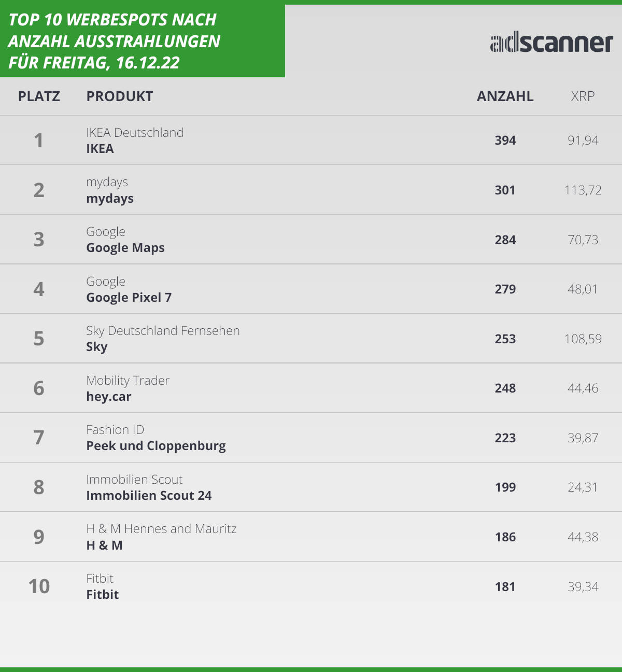Click Immobilien Scout 24 product
The width and height of the screenshot is (622, 672).
[x=149, y=496]
